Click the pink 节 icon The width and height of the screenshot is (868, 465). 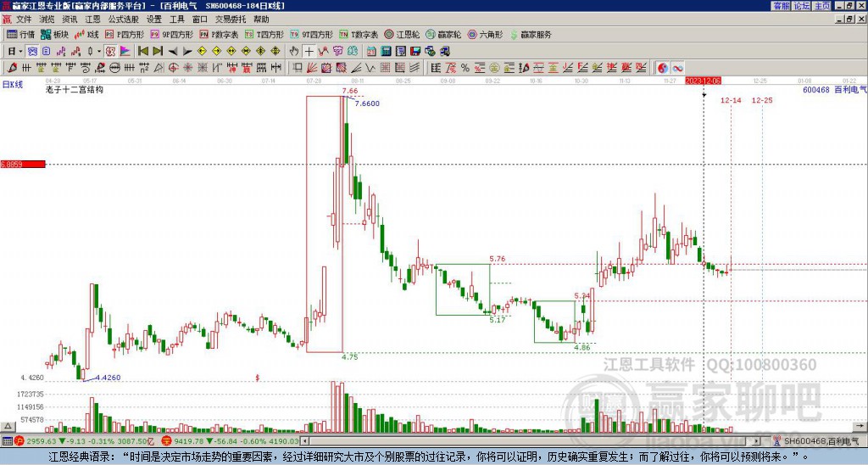point(338,51)
